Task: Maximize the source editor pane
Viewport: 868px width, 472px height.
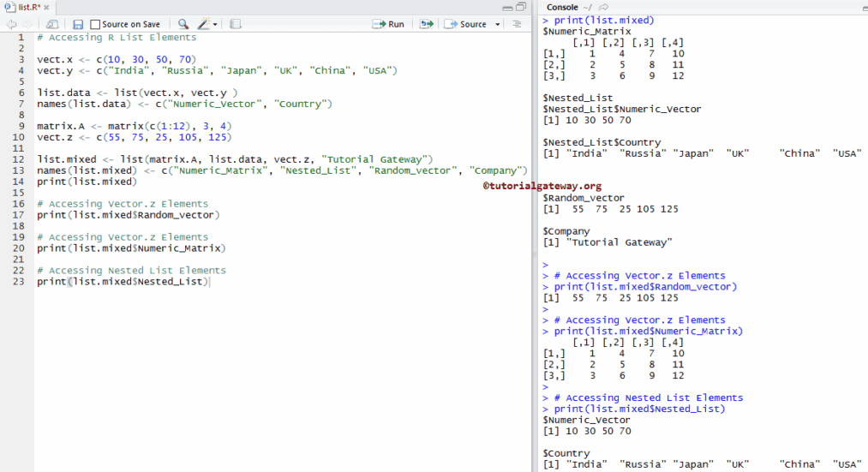Action: click(521, 7)
